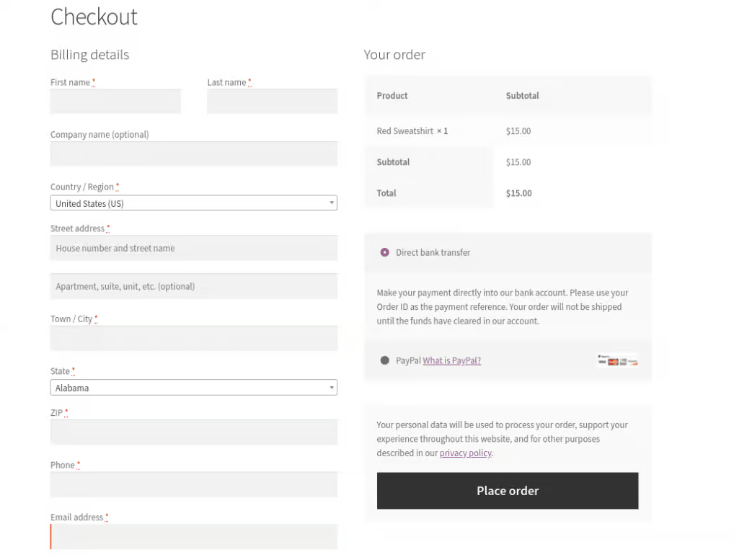Click the Town / City field

(x=193, y=339)
